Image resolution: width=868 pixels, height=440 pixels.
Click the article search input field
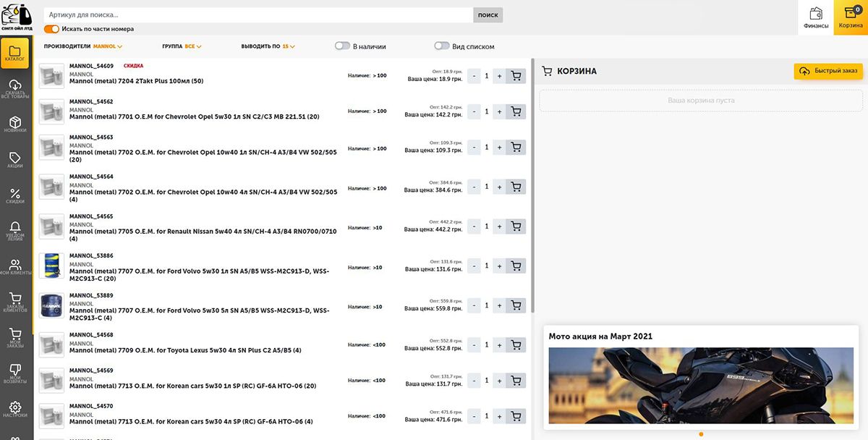258,14
